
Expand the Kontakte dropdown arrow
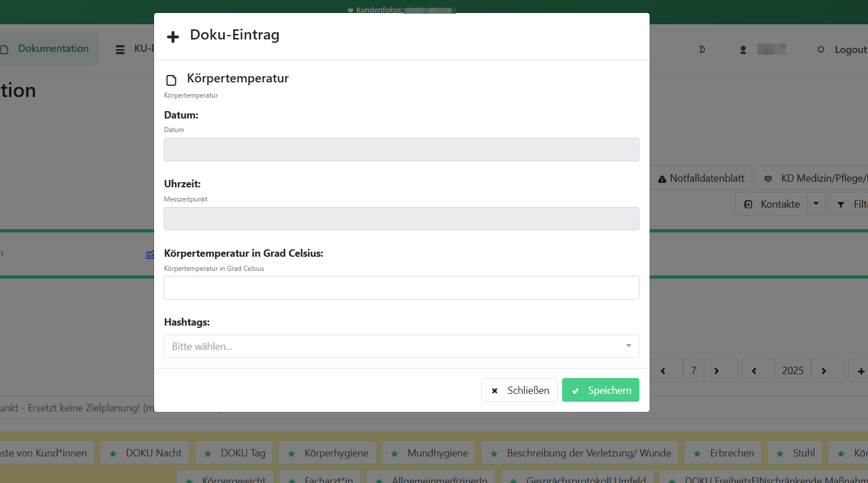point(816,204)
